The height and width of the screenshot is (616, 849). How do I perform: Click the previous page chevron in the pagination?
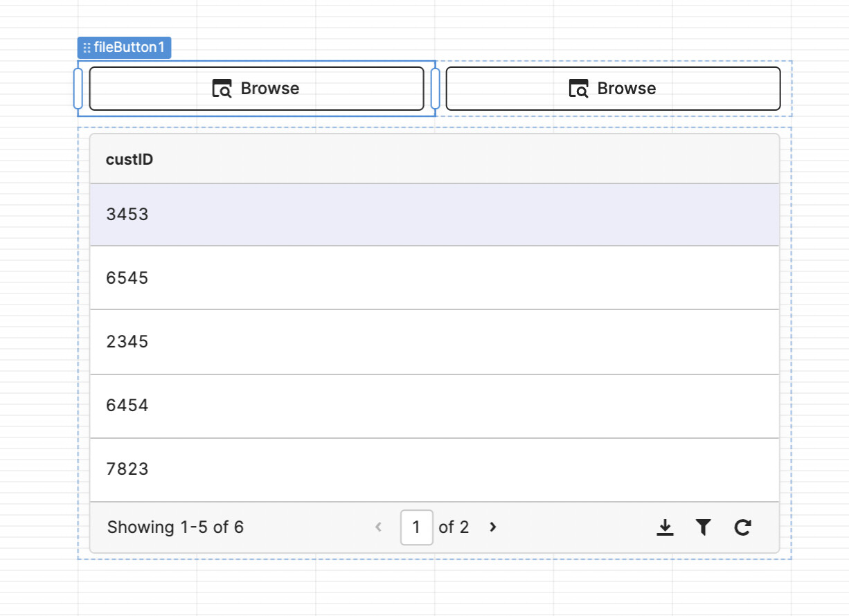pos(379,527)
